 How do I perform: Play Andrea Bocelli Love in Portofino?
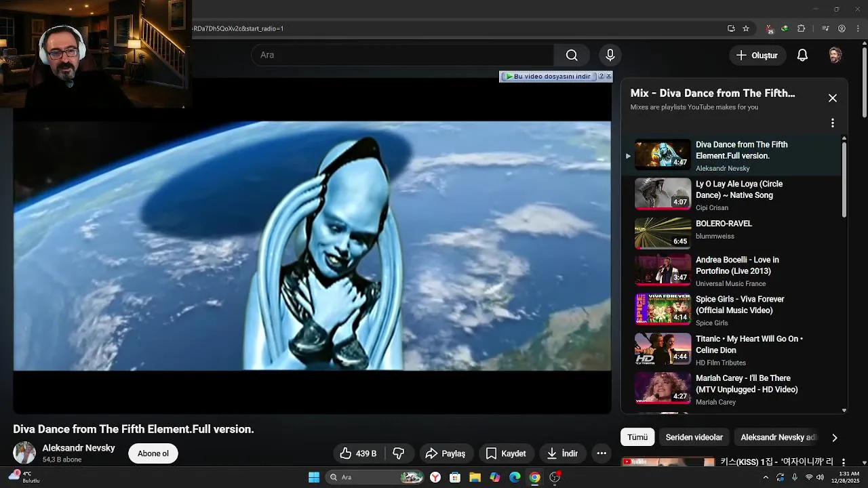[x=731, y=272]
